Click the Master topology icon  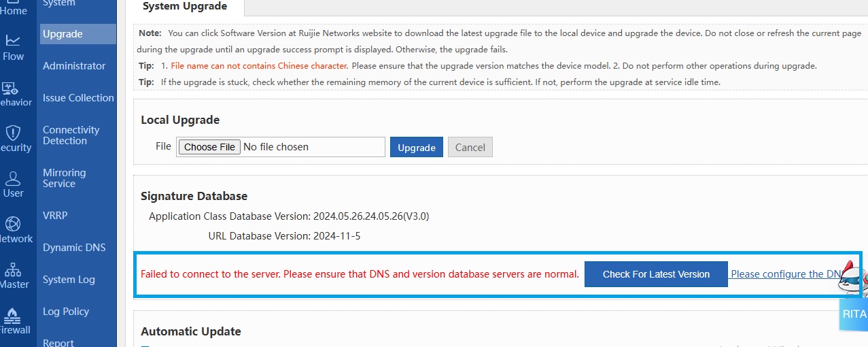[x=13, y=269]
